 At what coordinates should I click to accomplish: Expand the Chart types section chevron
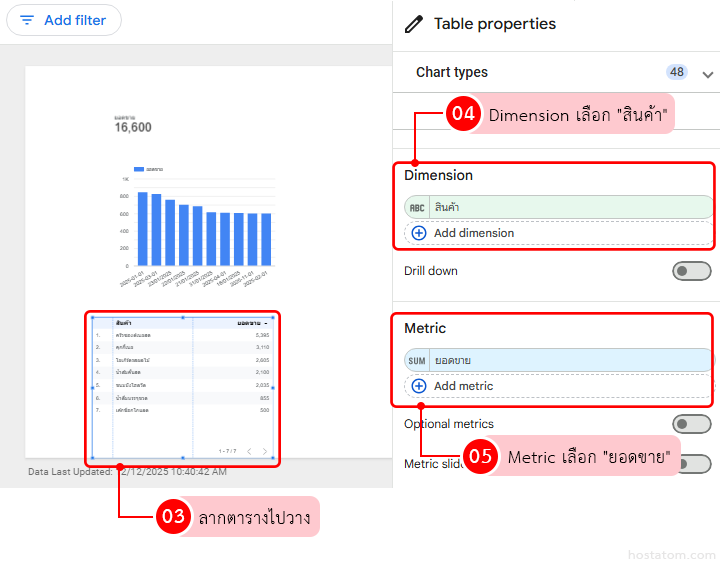click(708, 74)
